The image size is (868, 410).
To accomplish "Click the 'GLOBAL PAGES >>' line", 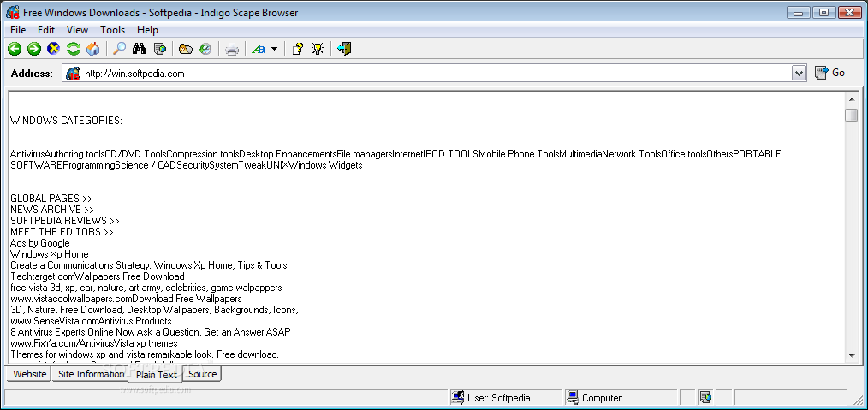I will pyautogui.click(x=51, y=199).
